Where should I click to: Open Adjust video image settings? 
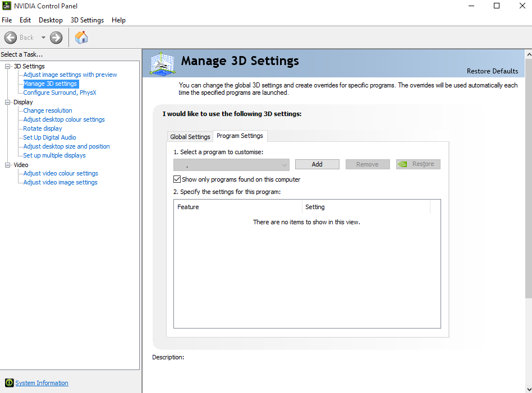(x=60, y=182)
